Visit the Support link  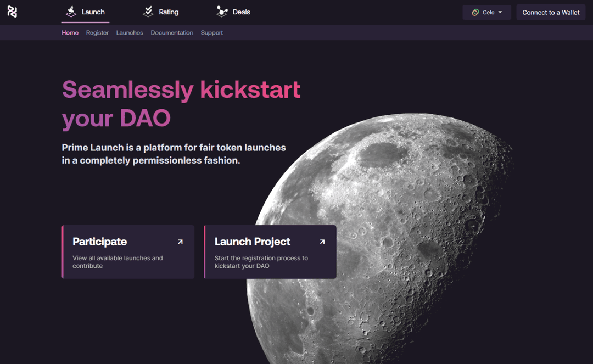coord(211,33)
